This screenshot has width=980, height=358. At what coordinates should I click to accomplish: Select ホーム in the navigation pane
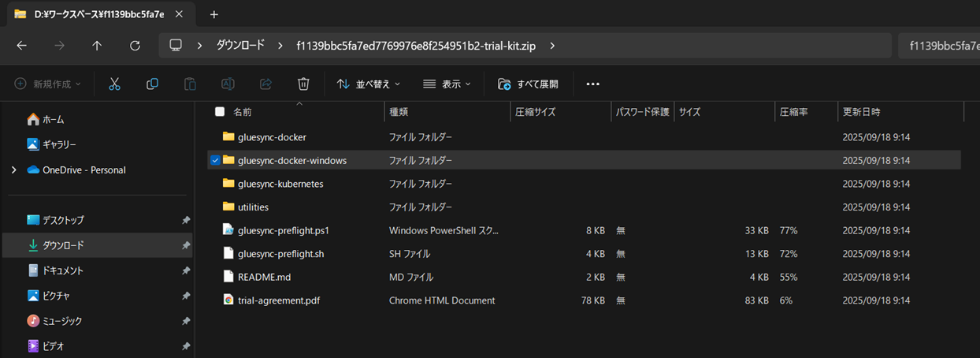pos(53,119)
